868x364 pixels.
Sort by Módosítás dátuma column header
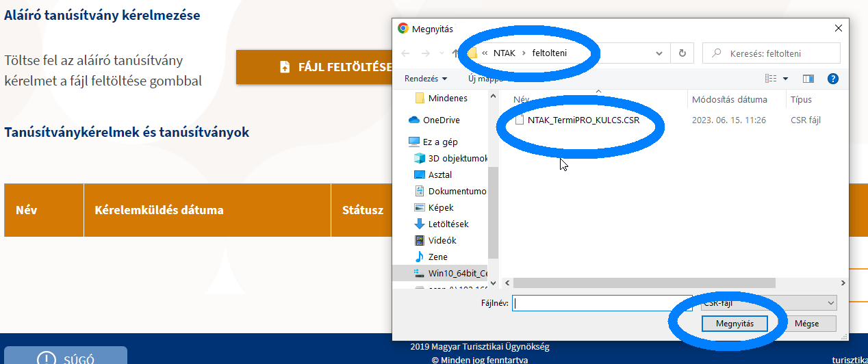[729, 99]
